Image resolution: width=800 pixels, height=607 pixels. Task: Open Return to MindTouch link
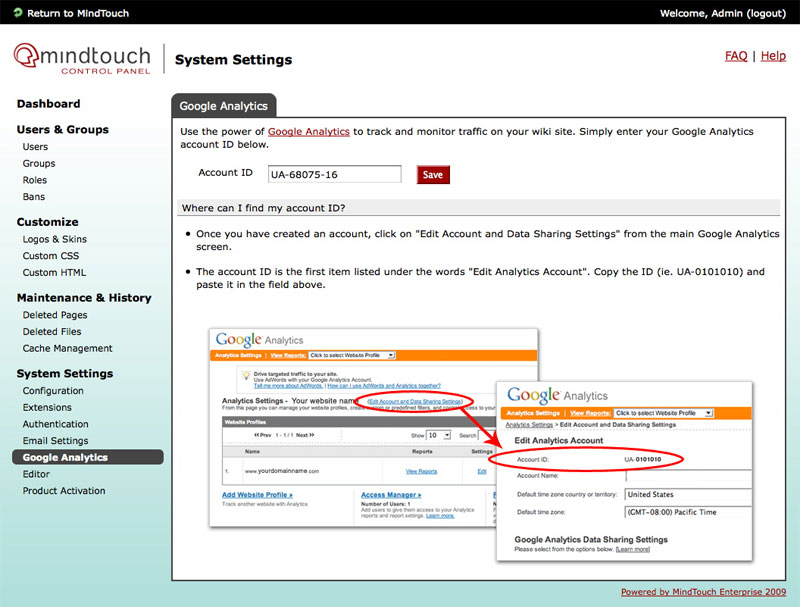(x=78, y=13)
